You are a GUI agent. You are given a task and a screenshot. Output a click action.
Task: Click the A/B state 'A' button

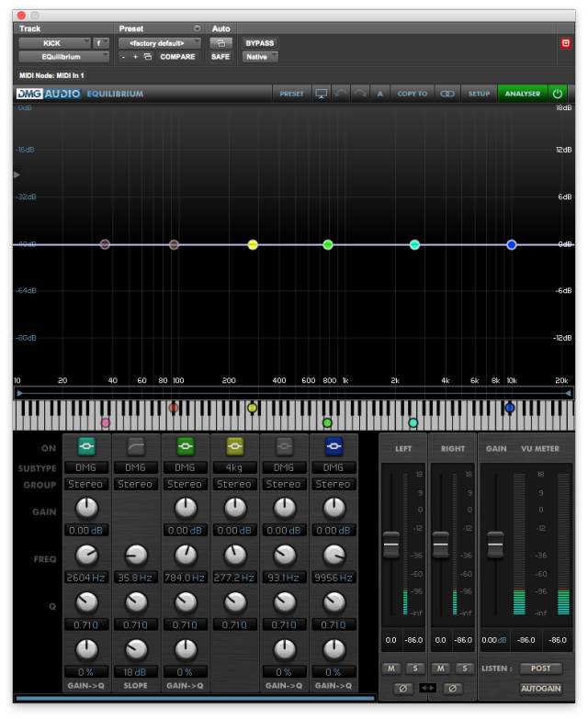click(379, 94)
